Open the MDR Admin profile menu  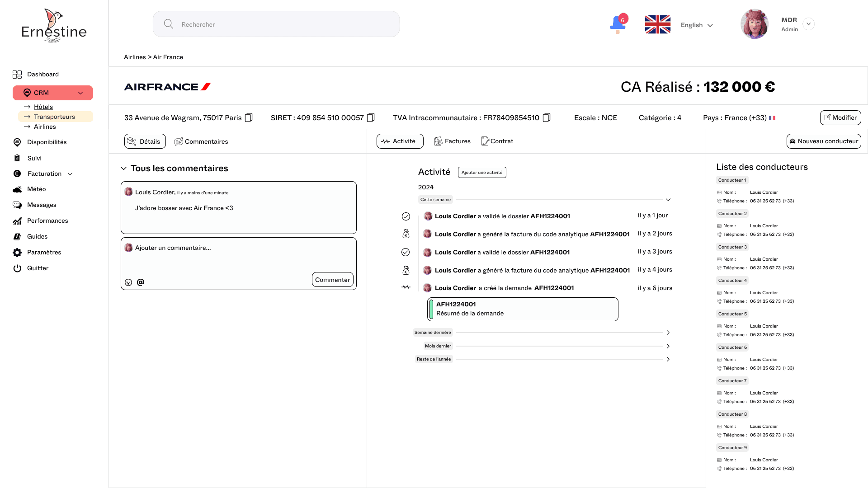(x=809, y=24)
